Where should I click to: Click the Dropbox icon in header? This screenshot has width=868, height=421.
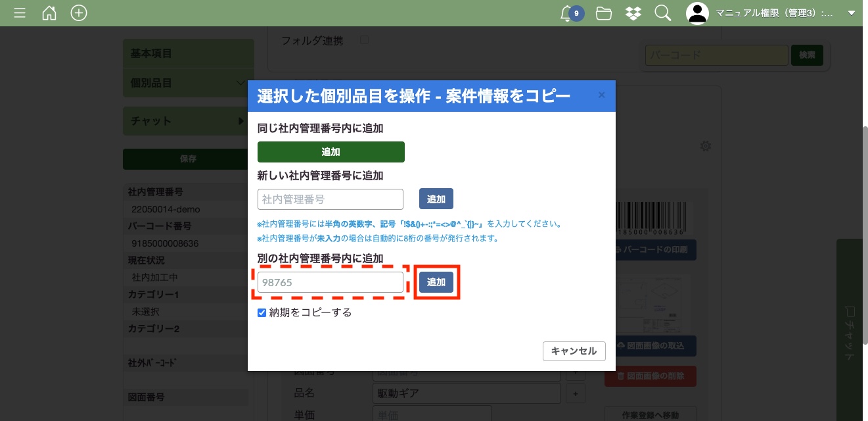633,13
